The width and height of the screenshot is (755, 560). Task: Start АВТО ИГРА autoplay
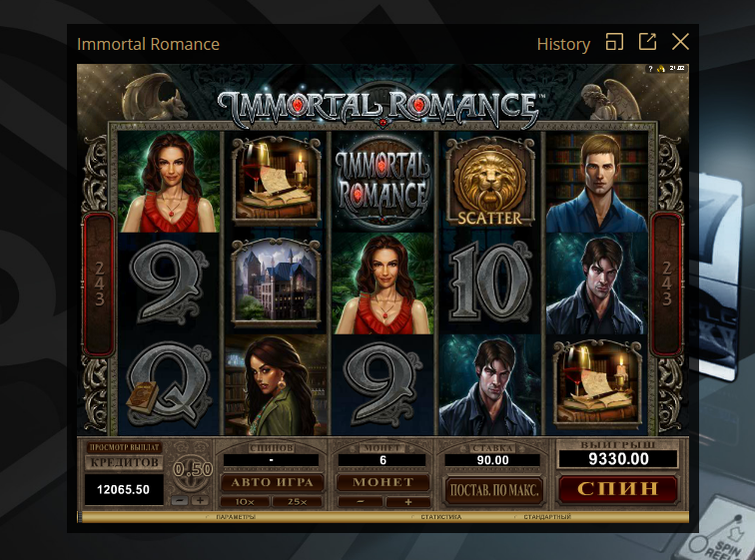(272, 482)
